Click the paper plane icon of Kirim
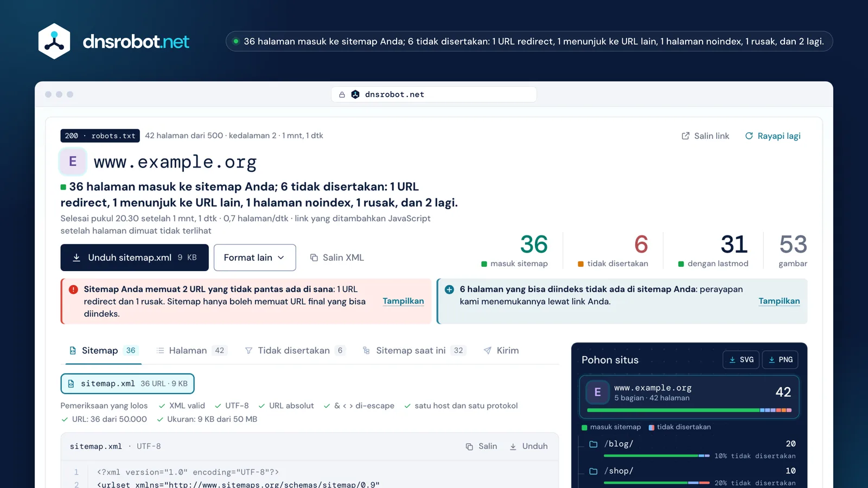Image resolution: width=868 pixels, height=488 pixels. coord(488,351)
